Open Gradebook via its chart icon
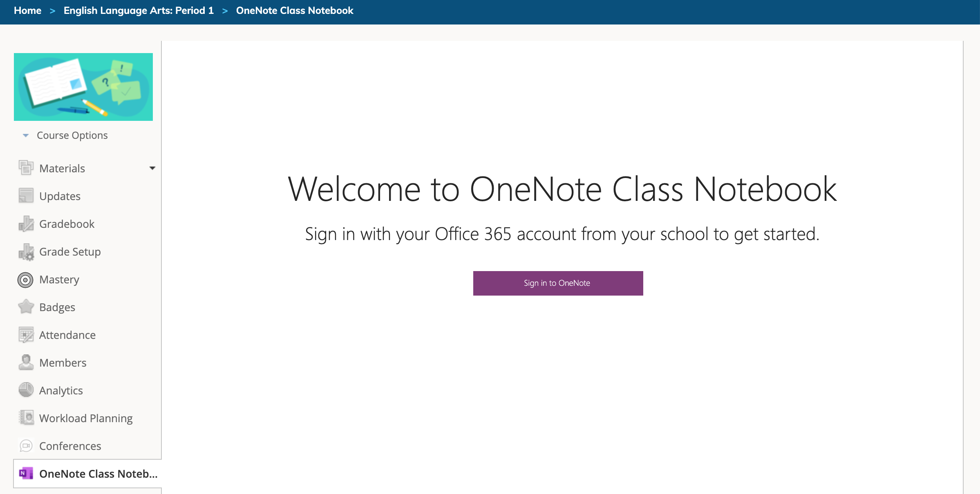 click(26, 224)
